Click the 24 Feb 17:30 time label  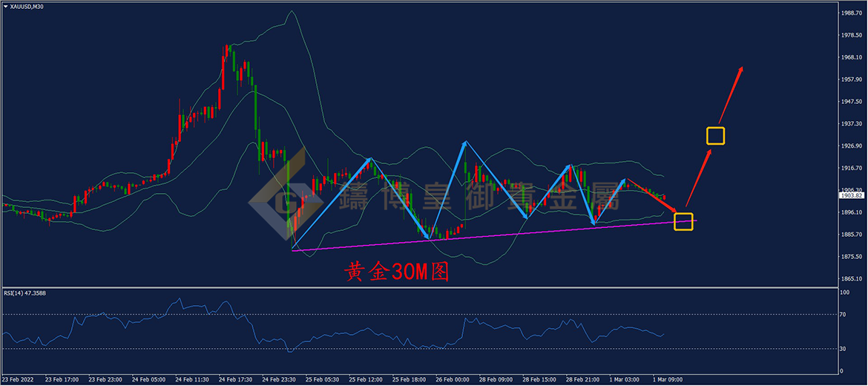pos(237,381)
